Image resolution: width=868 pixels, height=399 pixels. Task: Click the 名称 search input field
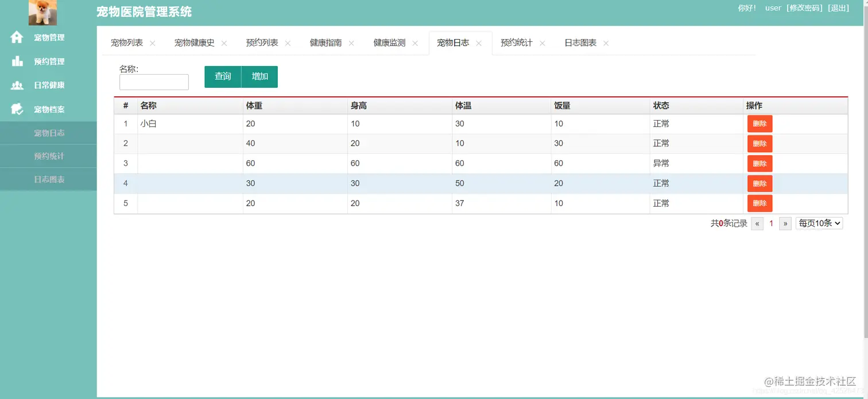[x=154, y=82]
